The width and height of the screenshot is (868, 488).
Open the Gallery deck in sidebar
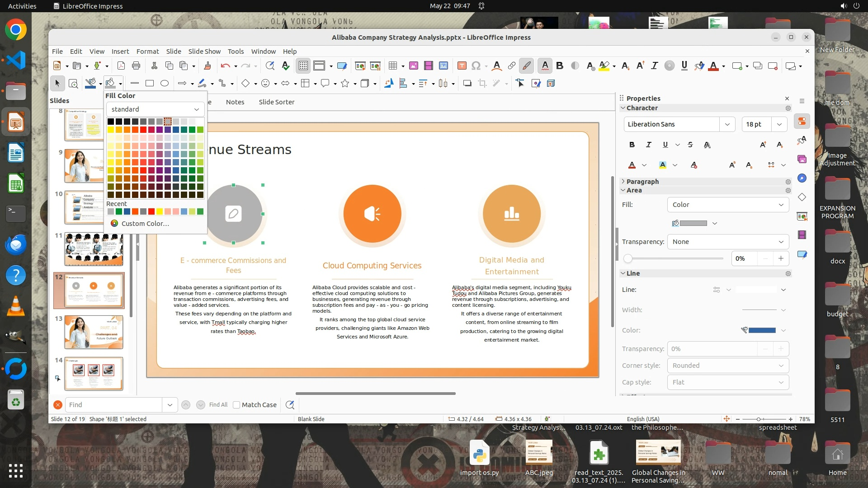[802, 159]
